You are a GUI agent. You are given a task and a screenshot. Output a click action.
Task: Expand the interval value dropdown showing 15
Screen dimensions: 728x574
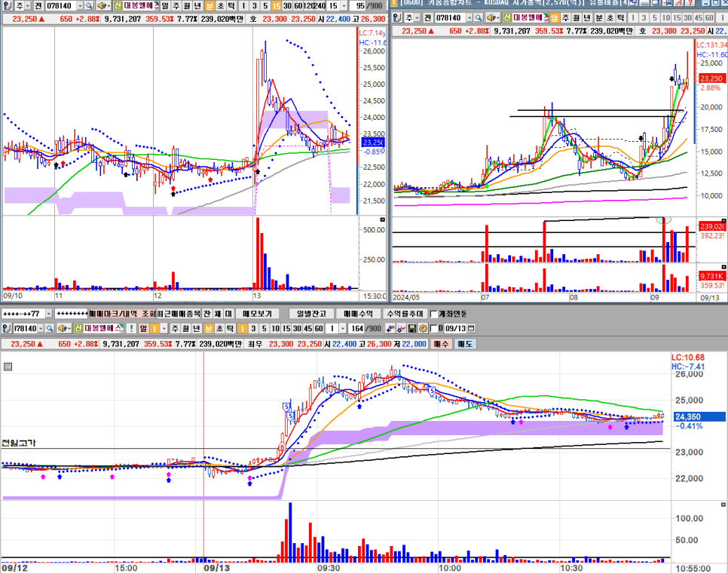click(344, 6)
